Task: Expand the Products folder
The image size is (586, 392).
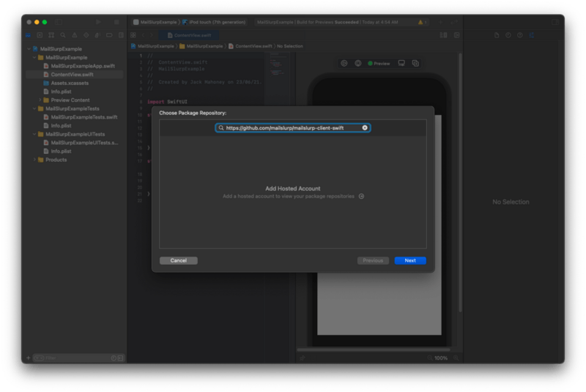Action: [x=34, y=160]
